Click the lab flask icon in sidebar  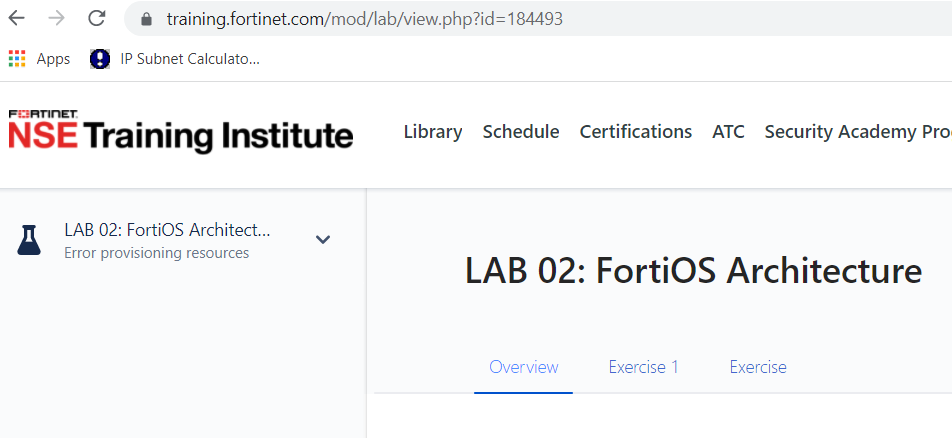pos(29,239)
